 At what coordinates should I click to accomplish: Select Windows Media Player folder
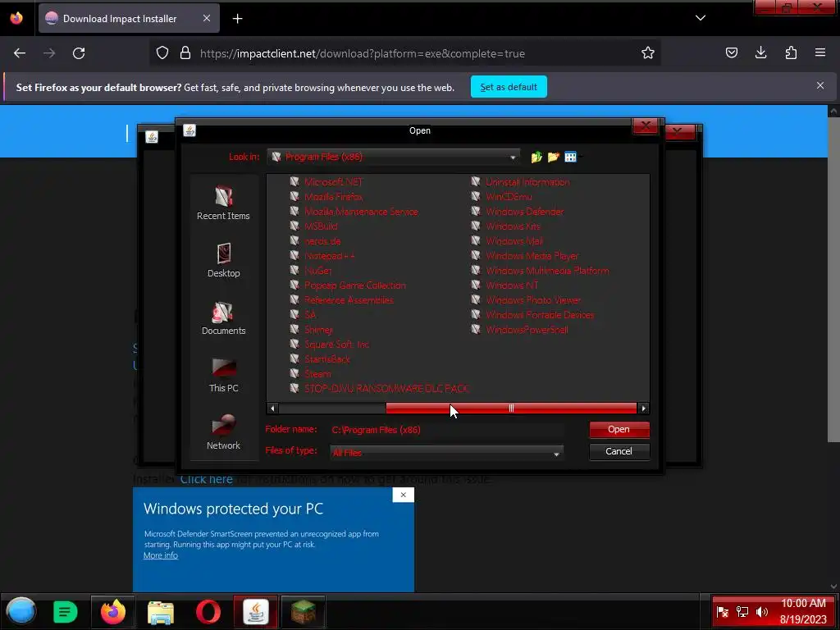[x=532, y=256]
